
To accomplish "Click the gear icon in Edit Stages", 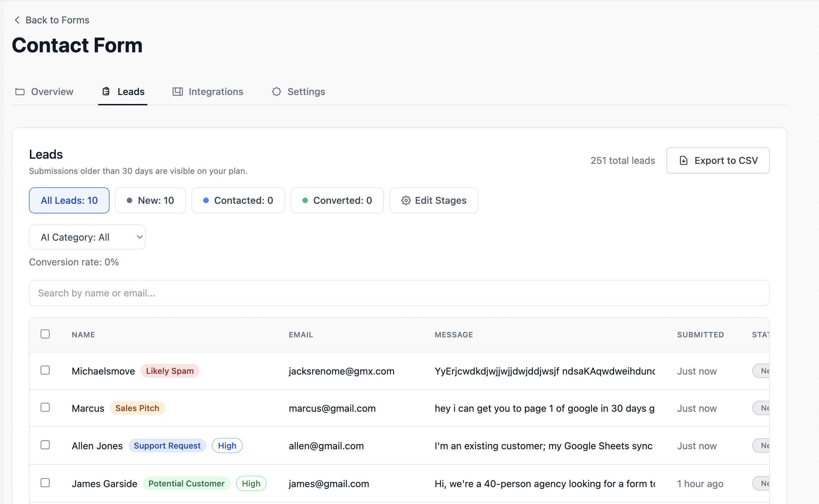I will click(x=406, y=200).
